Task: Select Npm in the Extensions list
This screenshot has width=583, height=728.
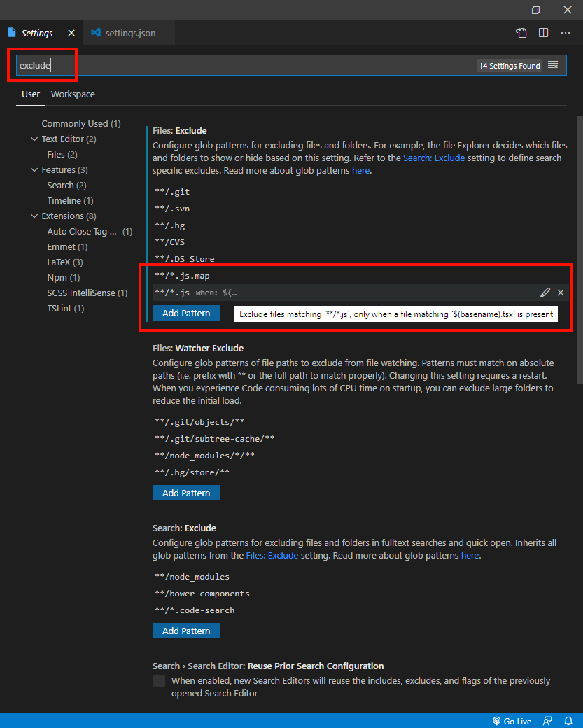Action: click(x=60, y=277)
